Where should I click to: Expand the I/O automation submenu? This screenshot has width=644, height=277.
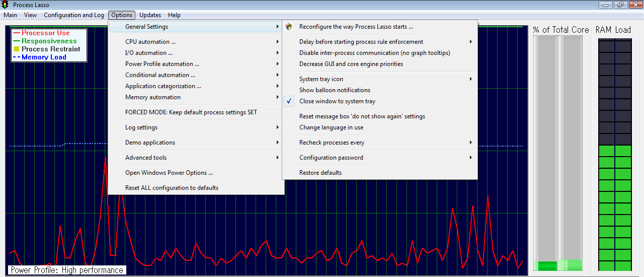tap(196, 53)
